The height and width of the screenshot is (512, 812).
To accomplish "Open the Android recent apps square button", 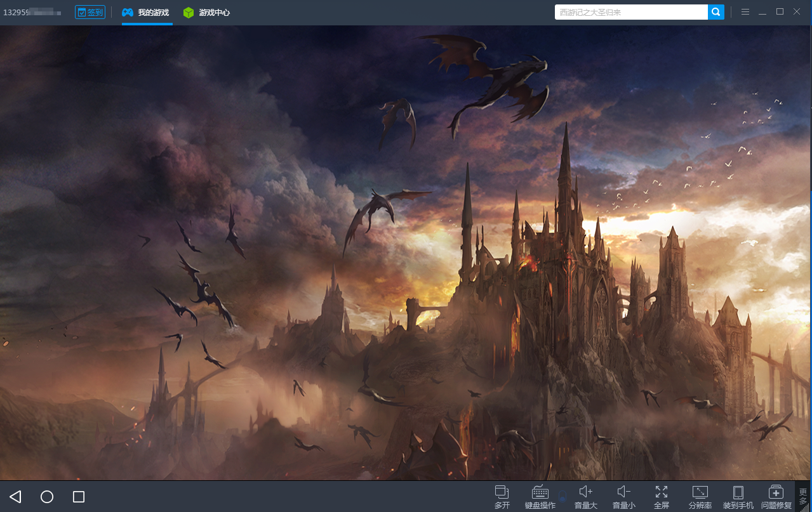I will pyautogui.click(x=79, y=497).
